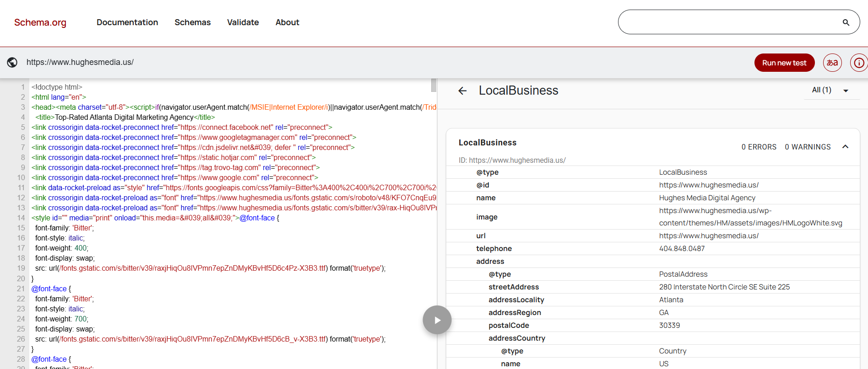Open the About menu item
868x369 pixels.
click(x=288, y=22)
